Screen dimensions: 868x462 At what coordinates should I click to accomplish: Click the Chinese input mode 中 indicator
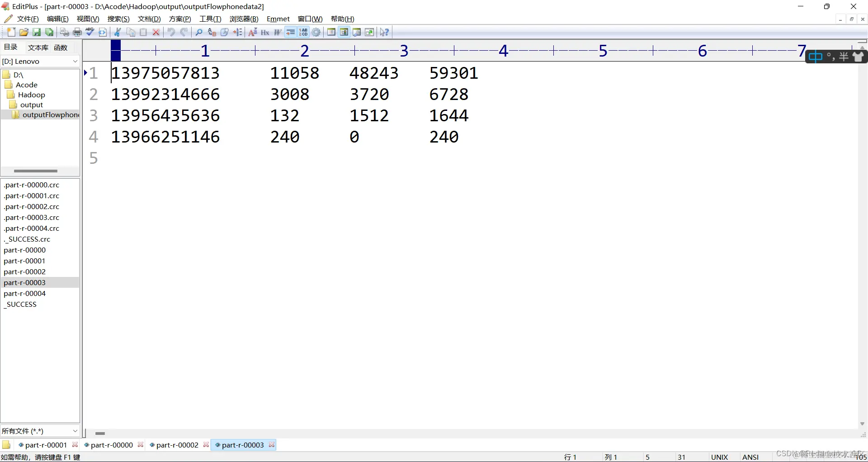click(815, 57)
